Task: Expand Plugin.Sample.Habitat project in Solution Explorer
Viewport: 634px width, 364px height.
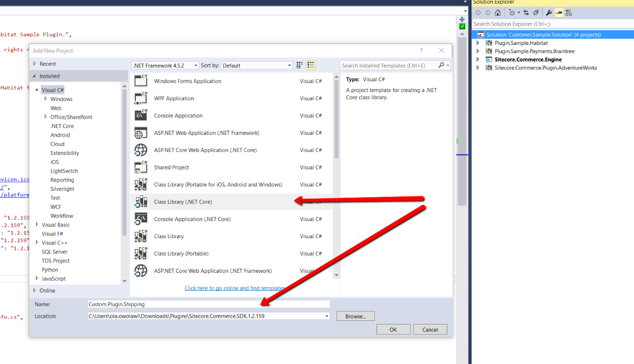Action: (x=478, y=43)
